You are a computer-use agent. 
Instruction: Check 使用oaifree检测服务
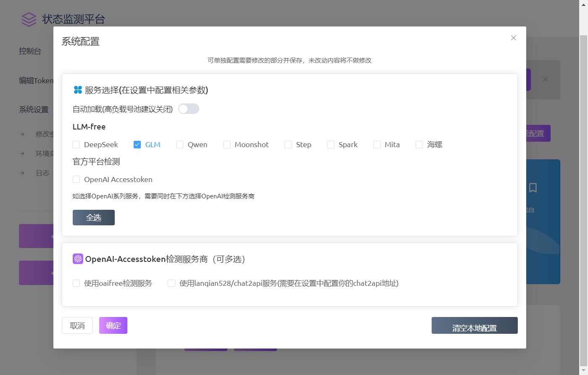76,283
